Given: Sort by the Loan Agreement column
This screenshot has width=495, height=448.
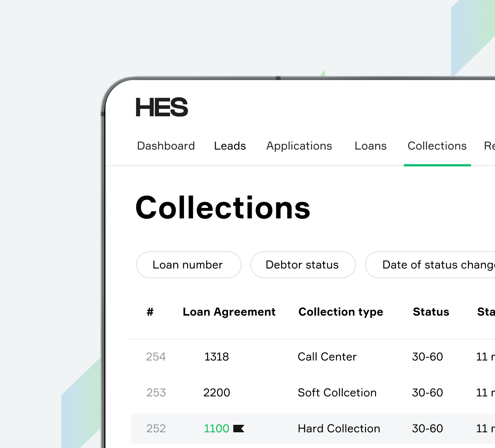Looking at the screenshot, I should tap(229, 312).
